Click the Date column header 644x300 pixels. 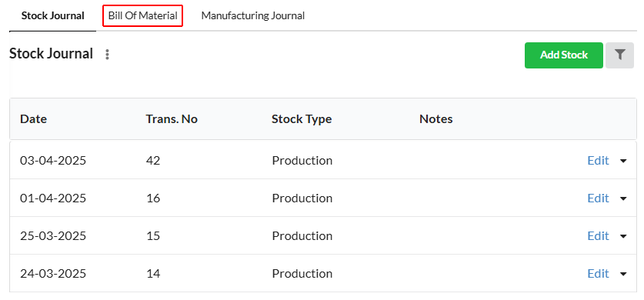pyautogui.click(x=33, y=119)
